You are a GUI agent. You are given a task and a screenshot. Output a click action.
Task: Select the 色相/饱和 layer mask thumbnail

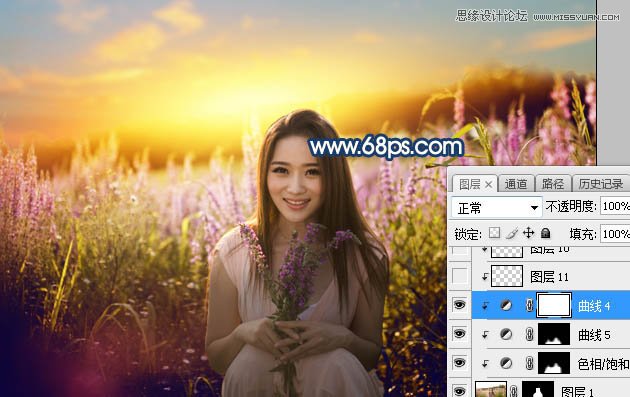554,363
